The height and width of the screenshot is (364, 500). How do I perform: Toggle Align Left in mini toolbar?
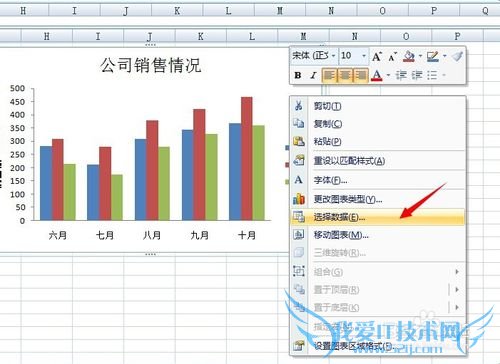click(329, 75)
